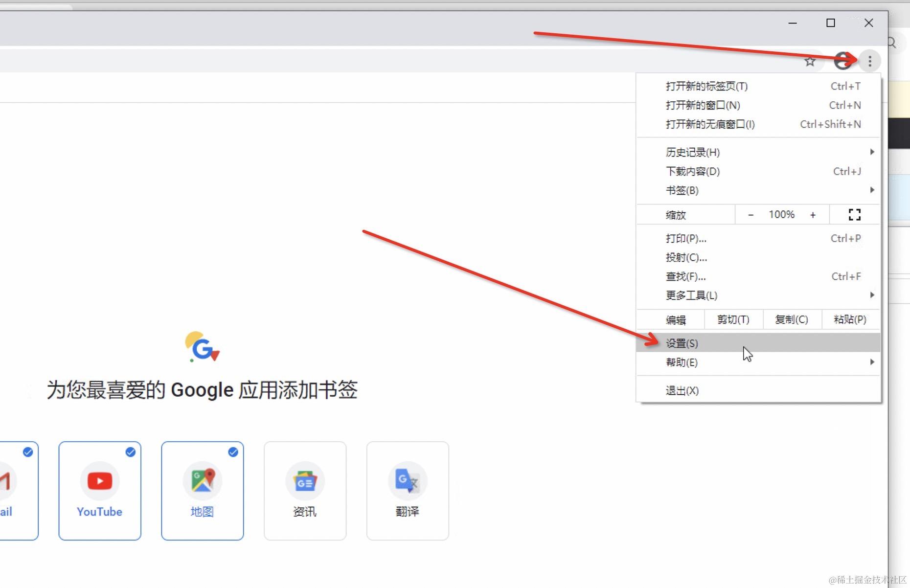
Task: Select the 地图 Google Maps tile
Action: coord(203,491)
